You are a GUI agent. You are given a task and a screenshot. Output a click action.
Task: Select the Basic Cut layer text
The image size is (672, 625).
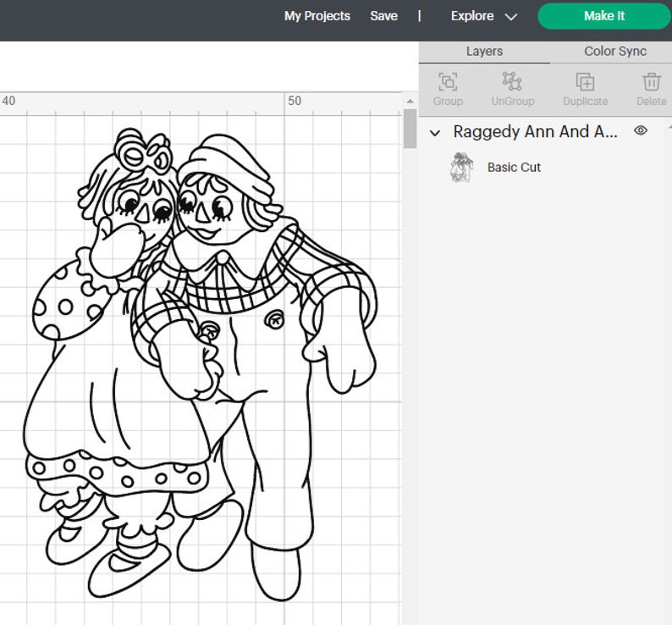pyautogui.click(x=514, y=168)
